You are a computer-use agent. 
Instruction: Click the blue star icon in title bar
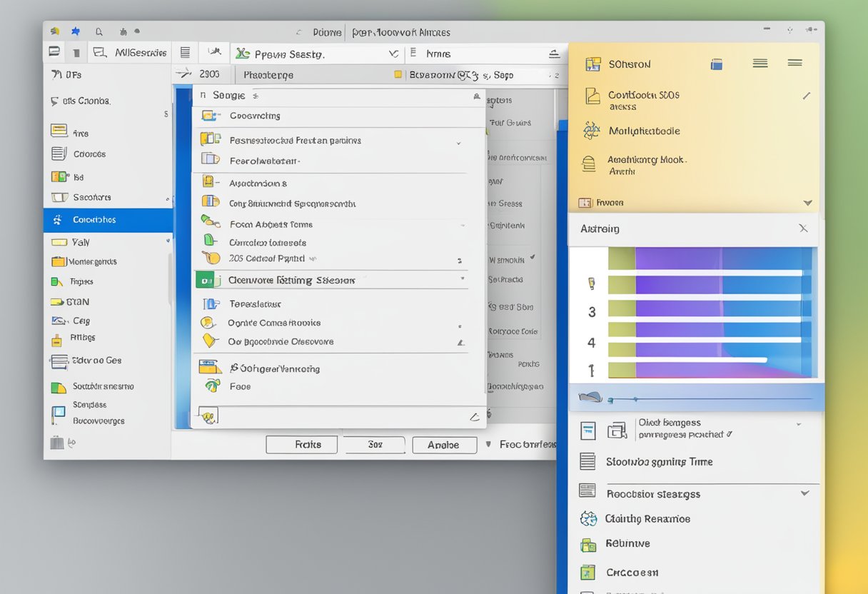[75, 31]
